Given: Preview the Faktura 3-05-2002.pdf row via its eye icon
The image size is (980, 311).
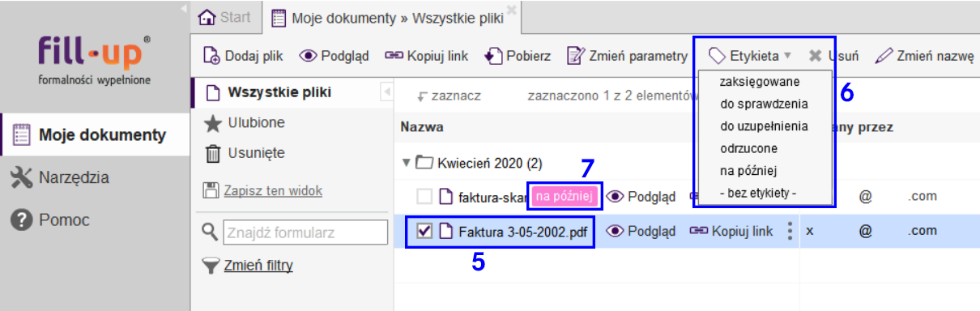Looking at the screenshot, I should click(x=616, y=232).
